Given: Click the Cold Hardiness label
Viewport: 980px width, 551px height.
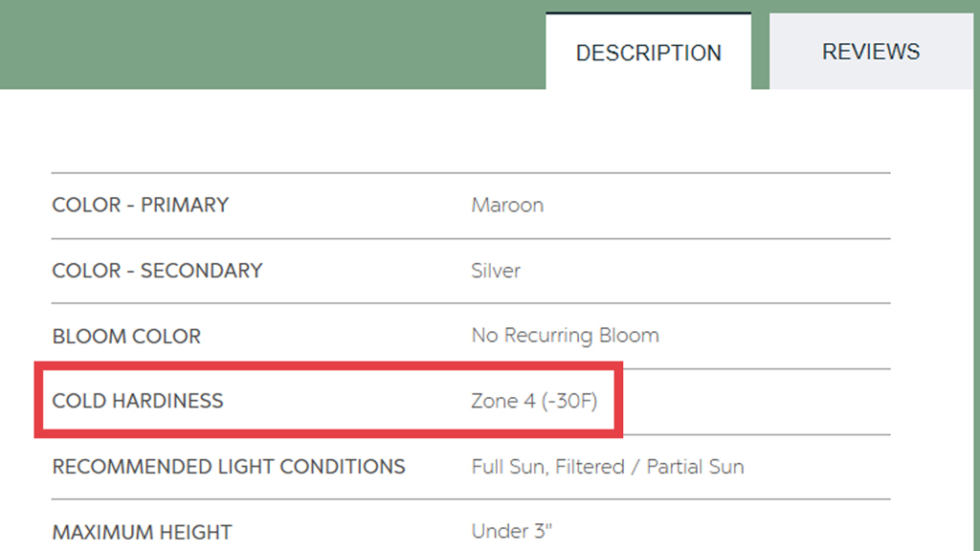Looking at the screenshot, I should click(x=138, y=401).
